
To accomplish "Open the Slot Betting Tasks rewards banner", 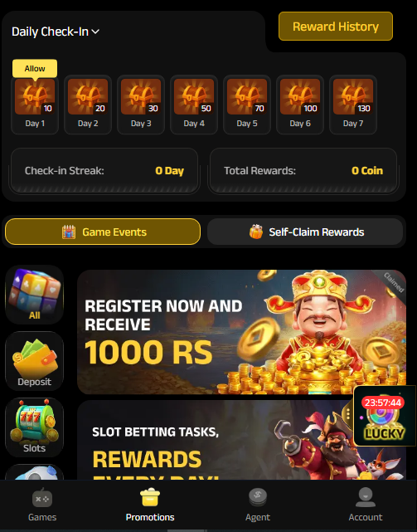I will tap(241, 440).
